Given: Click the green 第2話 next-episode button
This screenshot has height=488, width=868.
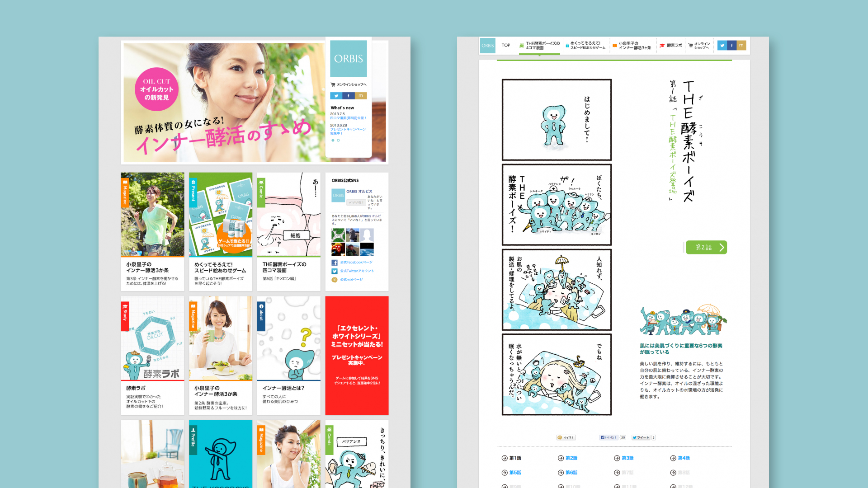Looking at the screenshot, I should pyautogui.click(x=706, y=247).
